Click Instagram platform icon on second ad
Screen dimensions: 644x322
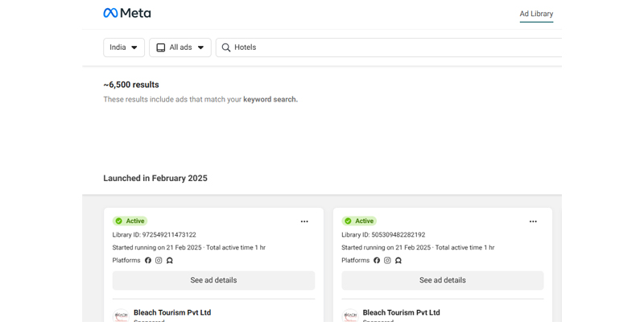pos(387,261)
